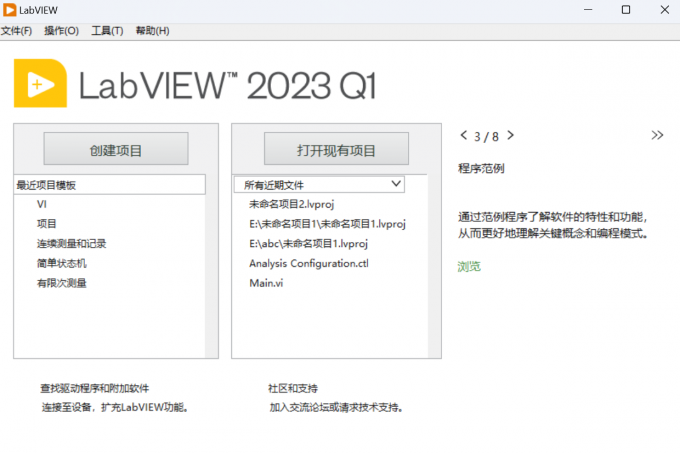Select the 连续测量和记录 template
This screenshot has height=453, width=680.
72,244
